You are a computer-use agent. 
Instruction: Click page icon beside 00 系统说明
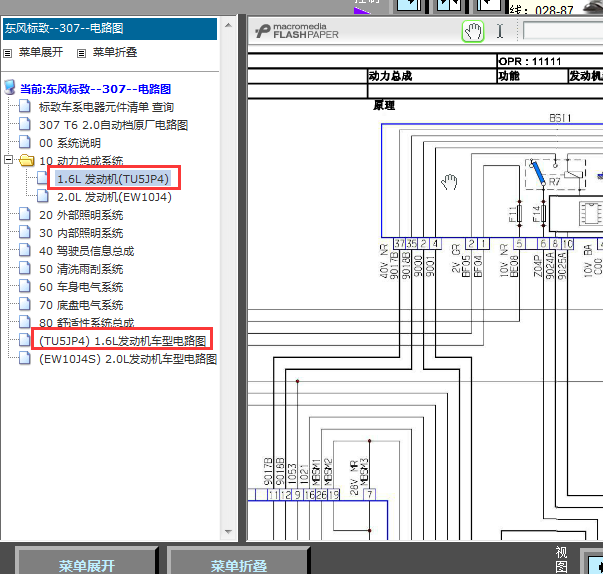click(25, 142)
